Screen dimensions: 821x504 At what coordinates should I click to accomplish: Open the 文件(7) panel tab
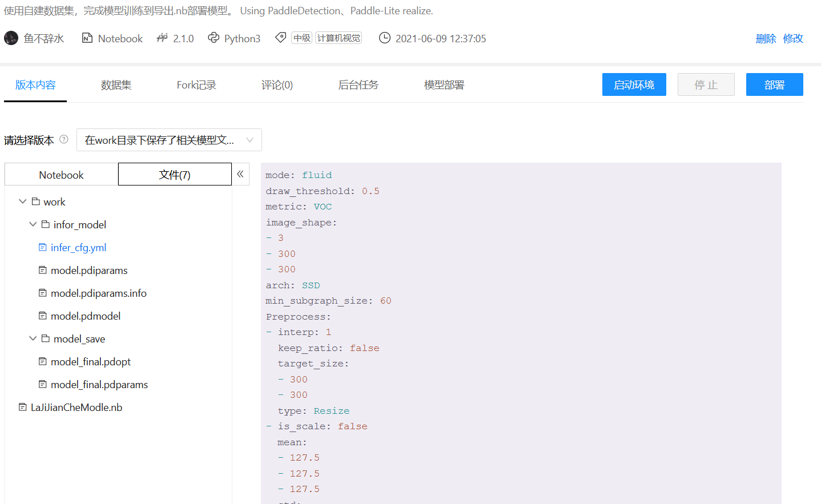point(175,174)
